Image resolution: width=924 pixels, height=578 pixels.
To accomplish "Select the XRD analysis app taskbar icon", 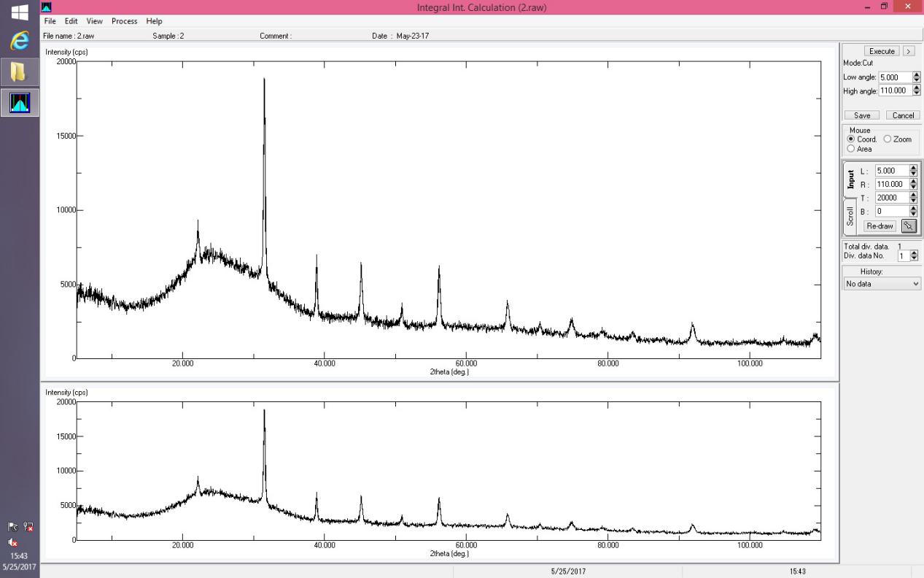I will click(19, 103).
